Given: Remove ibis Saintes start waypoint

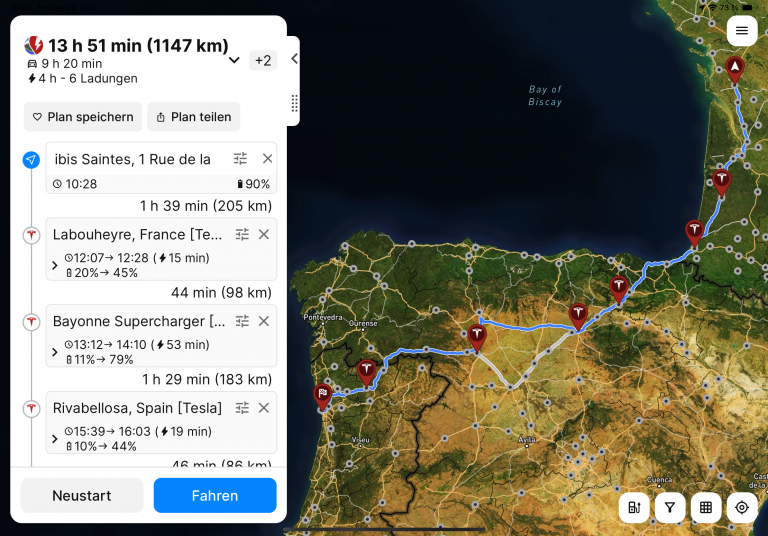Looking at the screenshot, I should (267, 159).
